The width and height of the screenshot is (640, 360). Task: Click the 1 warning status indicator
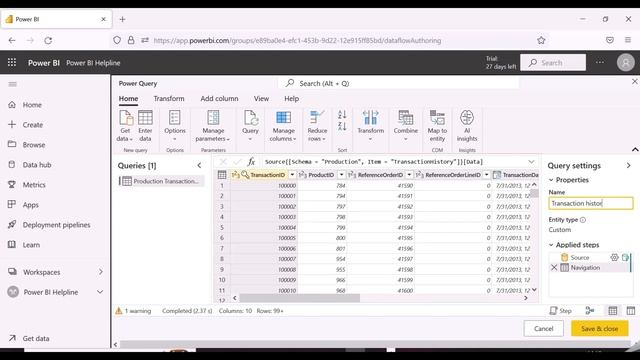click(133, 311)
